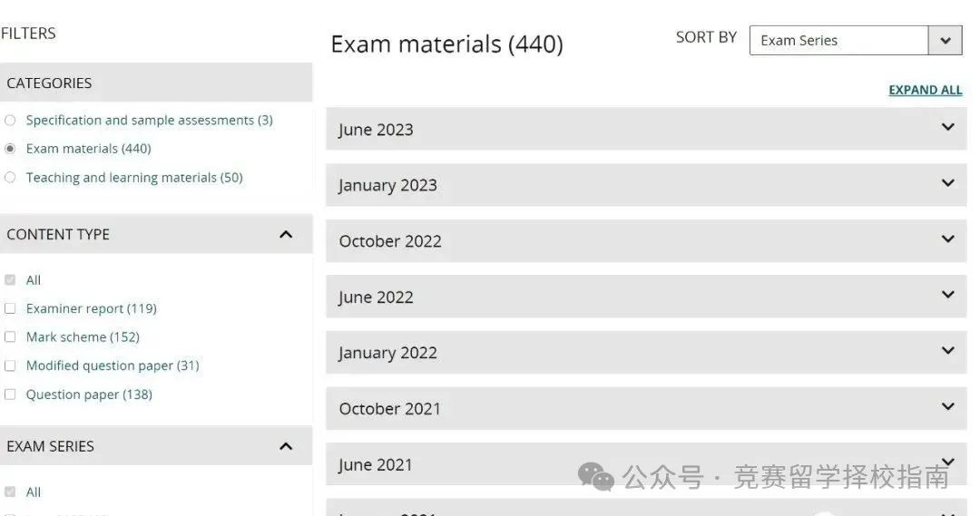Viewport: 980px width, 516px height.
Task: Expand the June 2023 series chevron
Action: (x=947, y=127)
